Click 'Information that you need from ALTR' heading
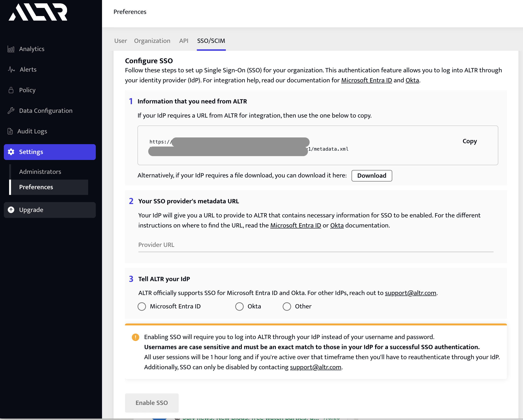The image size is (523, 420). 192,101
